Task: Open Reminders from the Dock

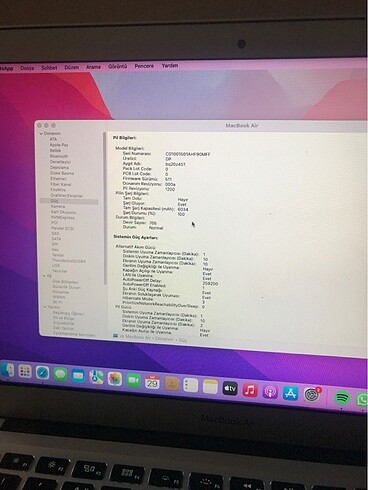Action: [191, 385]
